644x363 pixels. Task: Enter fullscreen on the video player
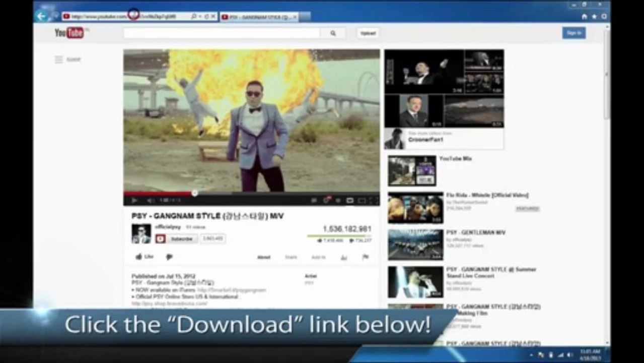pos(374,200)
